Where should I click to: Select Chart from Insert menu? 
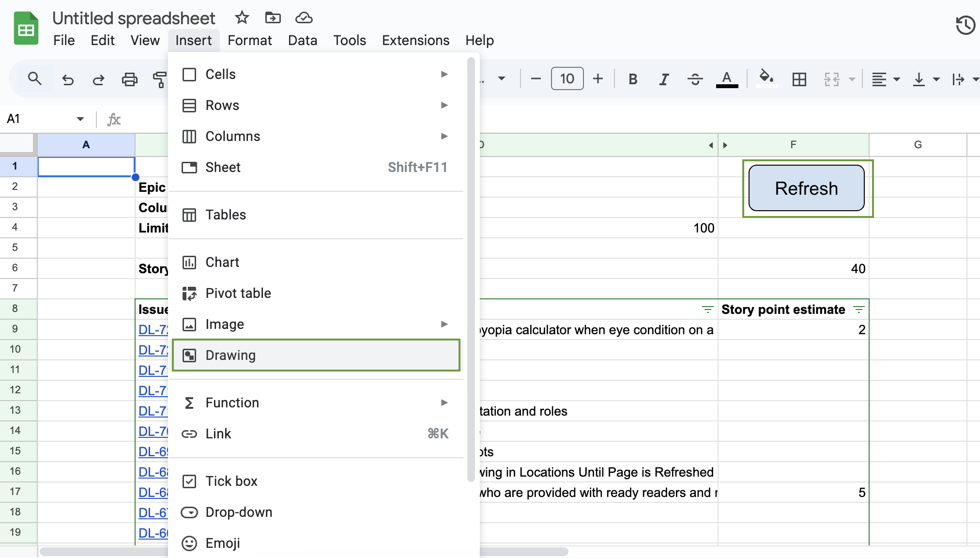tap(223, 262)
